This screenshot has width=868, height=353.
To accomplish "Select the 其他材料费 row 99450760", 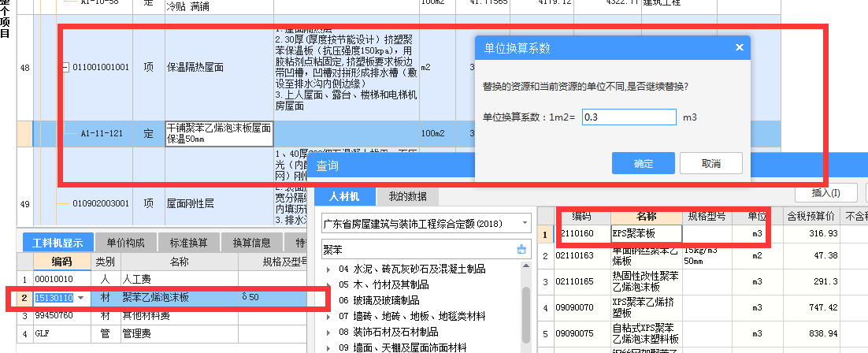I will [163, 316].
